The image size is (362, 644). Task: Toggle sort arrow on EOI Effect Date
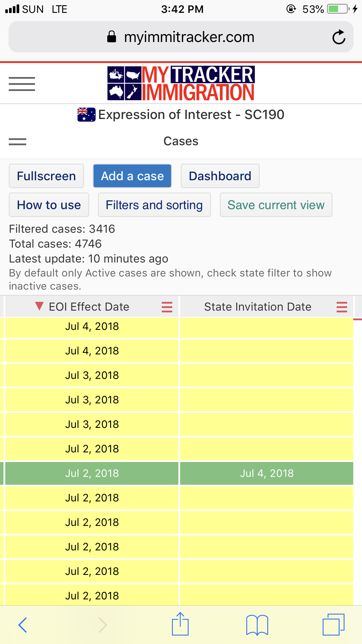pos(39,306)
